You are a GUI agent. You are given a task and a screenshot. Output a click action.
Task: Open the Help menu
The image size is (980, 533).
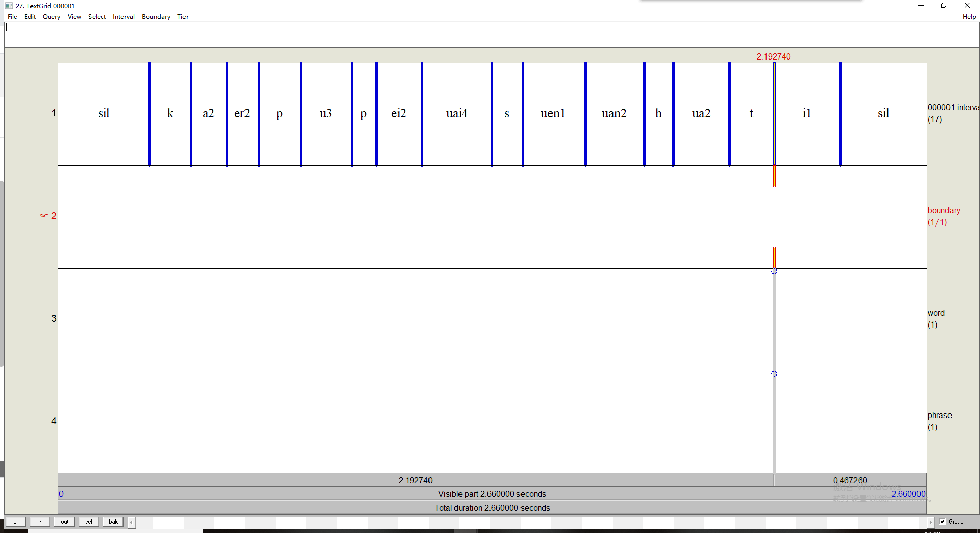969,17
